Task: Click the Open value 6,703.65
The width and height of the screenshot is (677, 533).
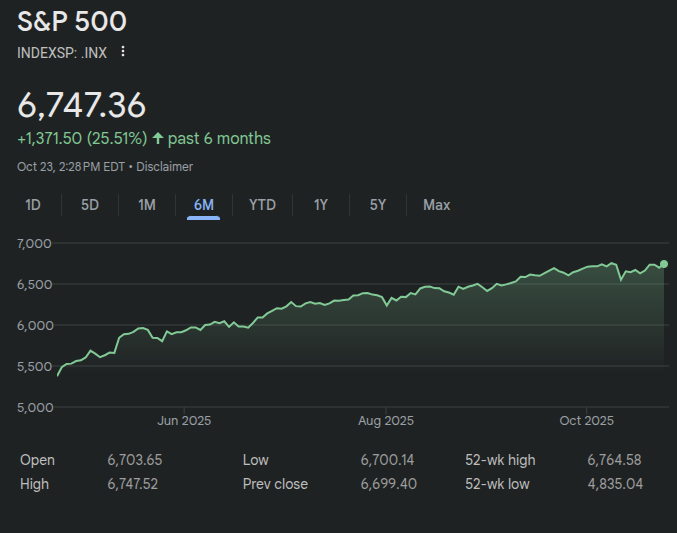Action: click(134, 460)
